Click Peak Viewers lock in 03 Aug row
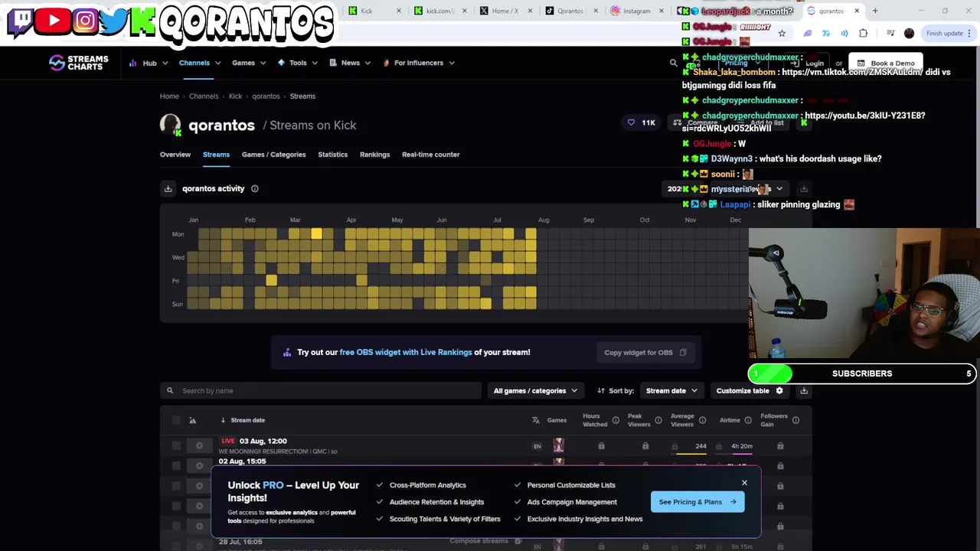Viewport: 980px width, 551px height. click(645, 446)
